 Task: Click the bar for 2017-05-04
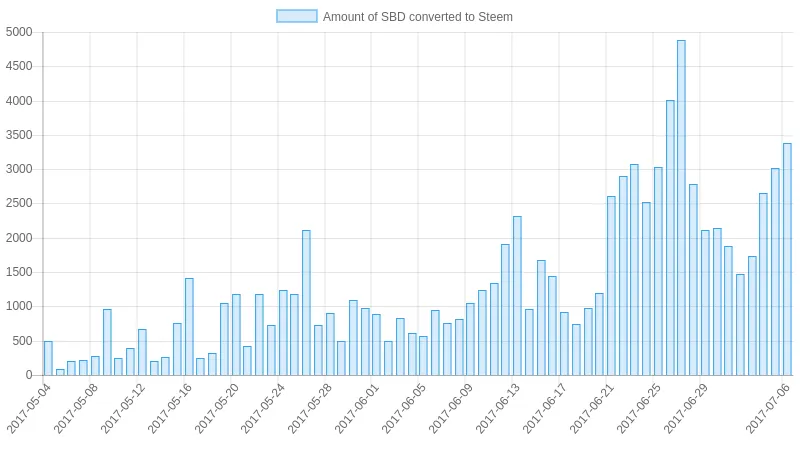pos(48,358)
